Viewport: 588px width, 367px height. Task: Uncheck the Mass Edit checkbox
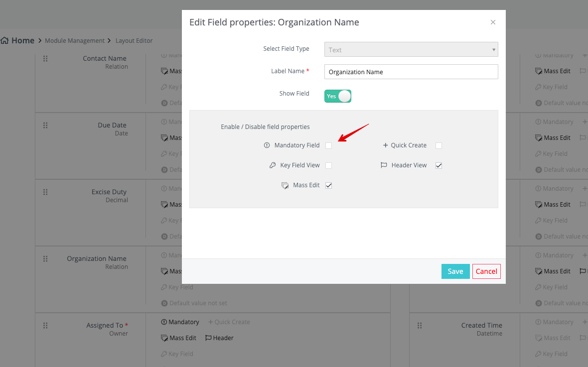[x=329, y=185]
